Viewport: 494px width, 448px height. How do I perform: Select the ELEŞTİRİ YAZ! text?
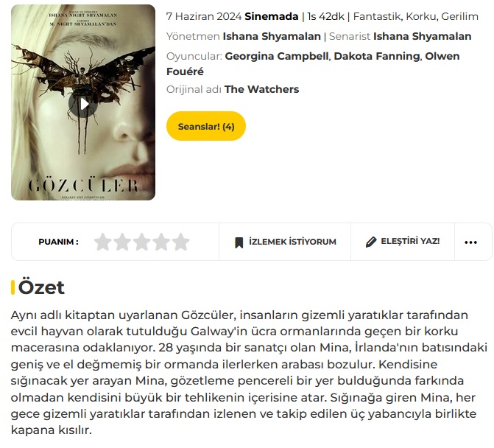(x=410, y=241)
